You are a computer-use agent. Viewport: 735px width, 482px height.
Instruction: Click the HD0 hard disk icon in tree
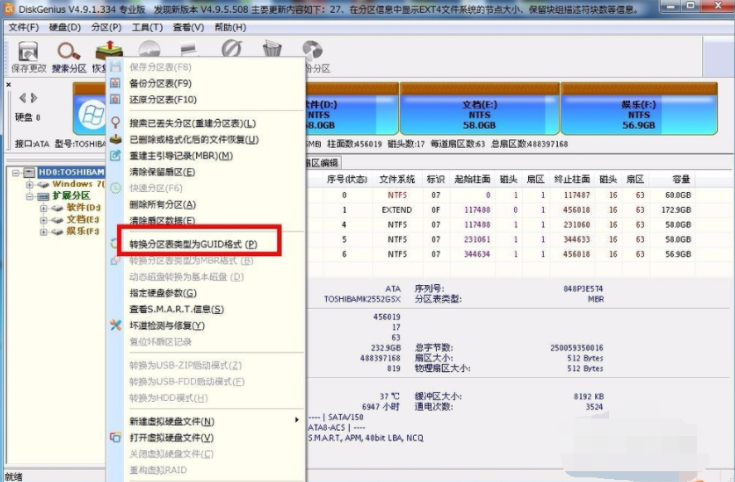tap(30, 173)
